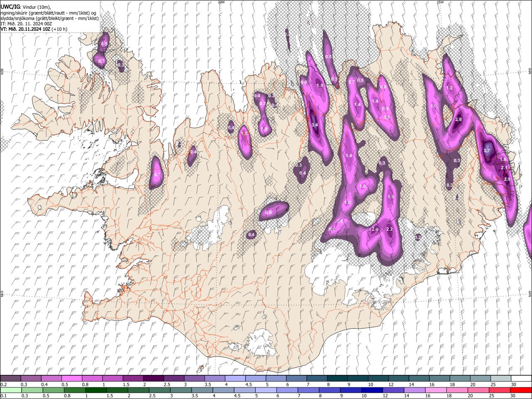This screenshot has height=399, width=532.
Task: Click the 15W longitude label at top
Action: pos(441,2)
